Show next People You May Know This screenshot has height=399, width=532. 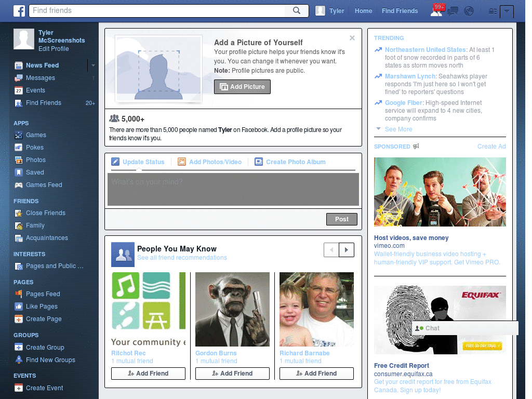click(347, 250)
